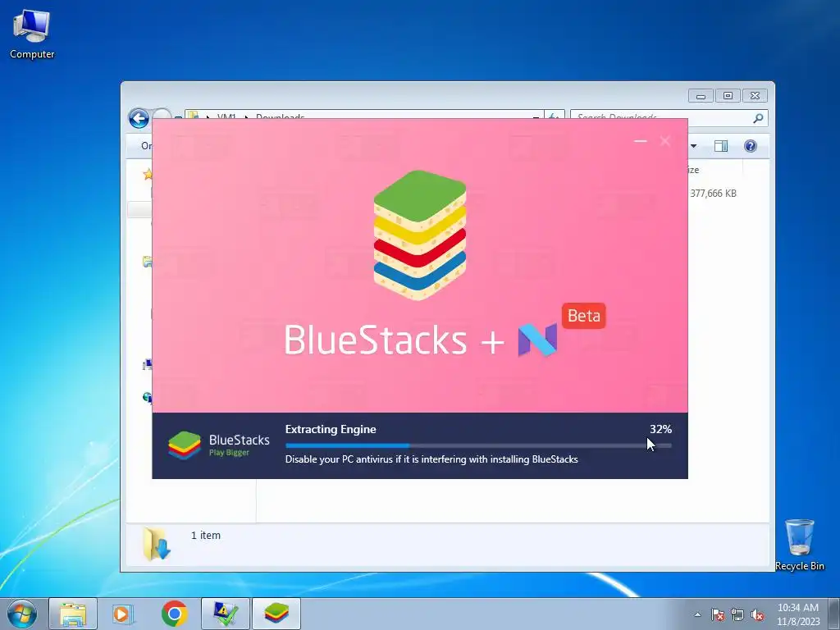Click the 32% progress value
Screen dimensions: 840x630
[x=660, y=429]
